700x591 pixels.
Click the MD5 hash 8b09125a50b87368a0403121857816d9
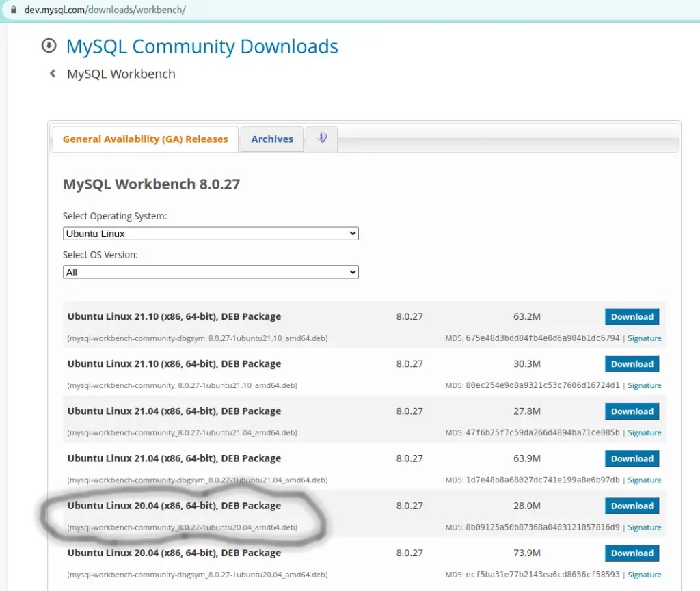(x=542, y=527)
